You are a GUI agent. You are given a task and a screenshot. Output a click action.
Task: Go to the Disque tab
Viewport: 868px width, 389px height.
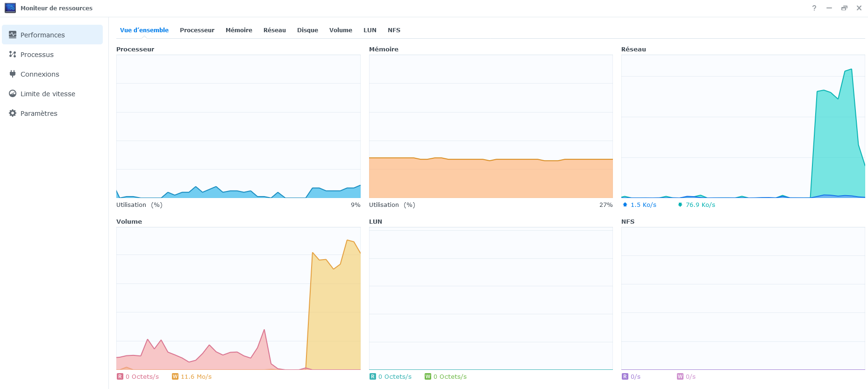coord(307,30)
